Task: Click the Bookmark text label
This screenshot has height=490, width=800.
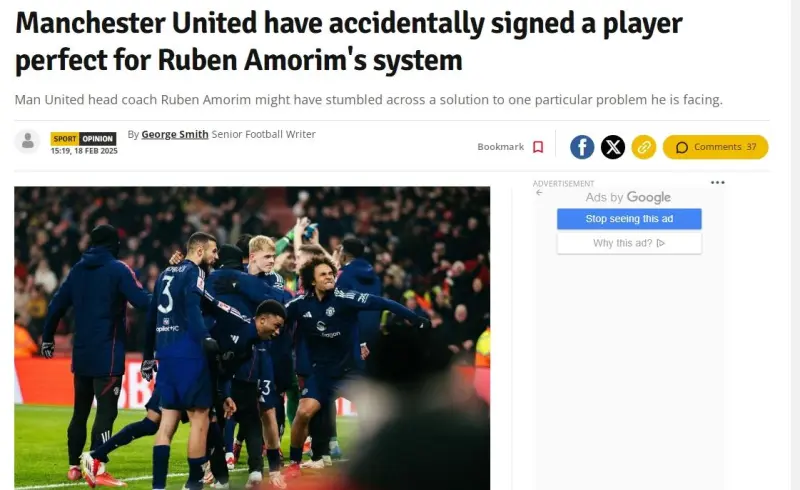Action: 501,147
